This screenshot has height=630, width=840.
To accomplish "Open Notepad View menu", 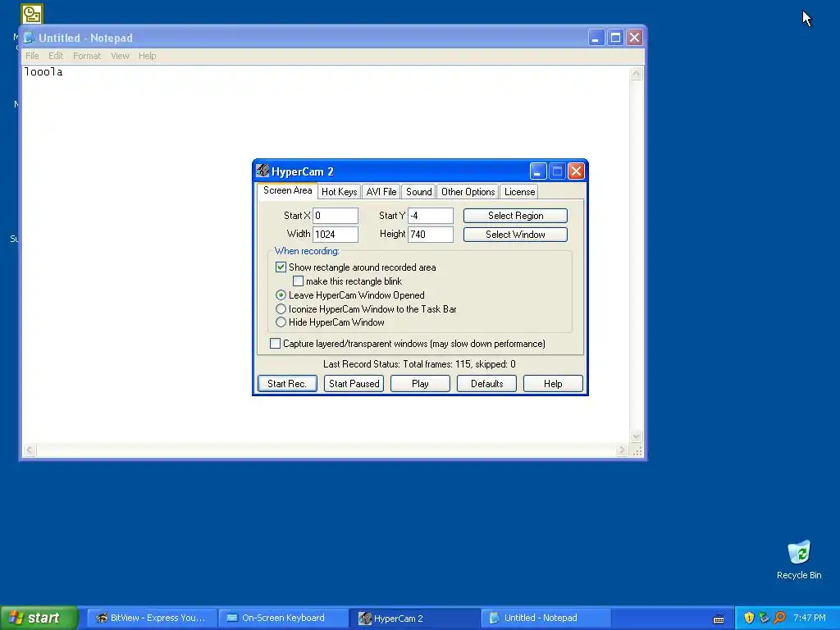I will (120, 56).
